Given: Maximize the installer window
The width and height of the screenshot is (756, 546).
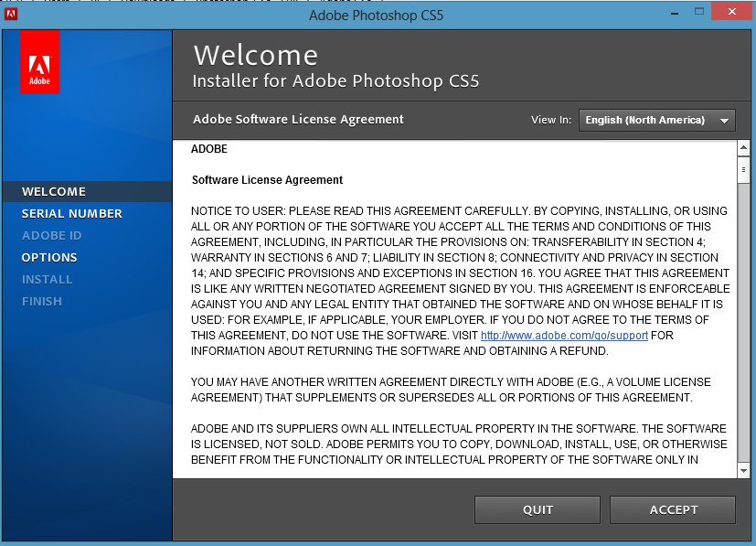Looking at the screenshot, I should (x=699, y=12).
